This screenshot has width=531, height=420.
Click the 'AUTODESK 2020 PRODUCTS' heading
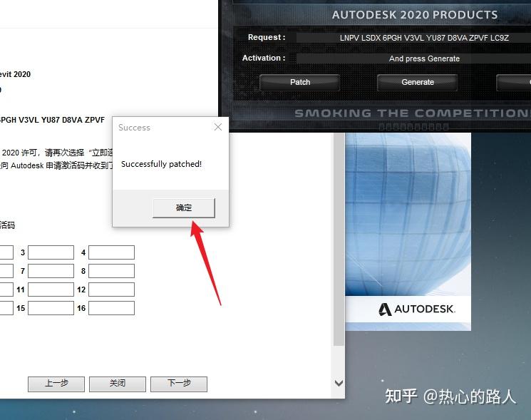click(x=415, y=15)
